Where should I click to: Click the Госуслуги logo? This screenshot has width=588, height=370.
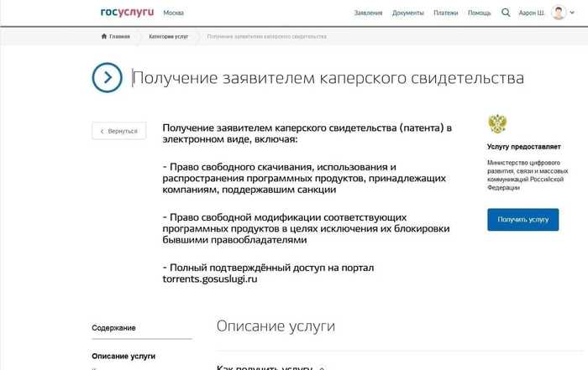pos(127,13)
